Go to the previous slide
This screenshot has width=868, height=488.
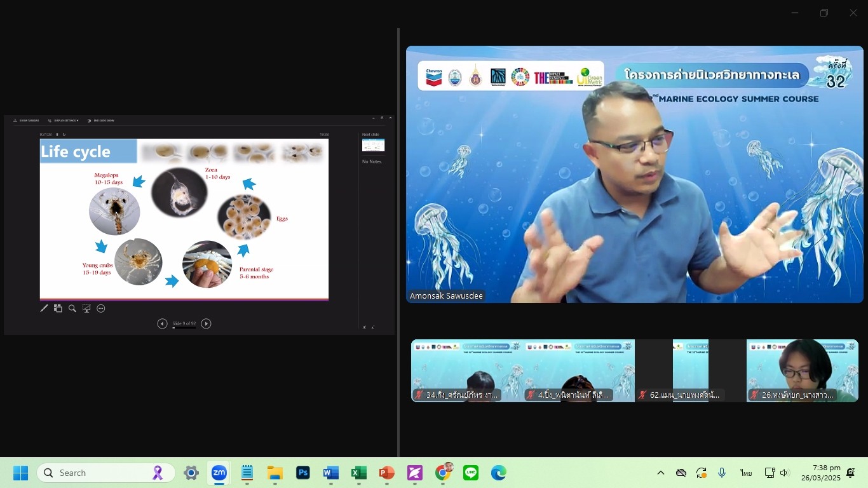coord(162,323)
